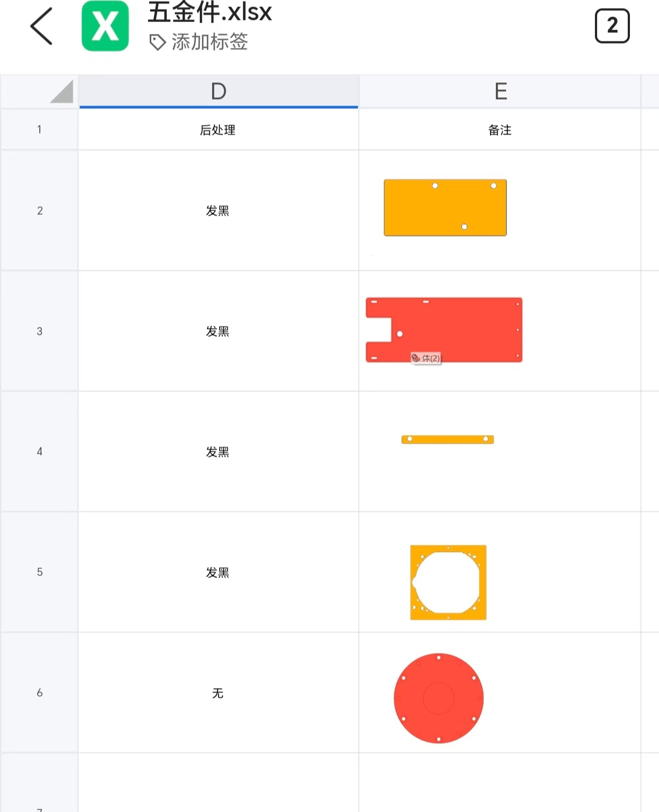Click the 后处理 header cell

(218, 130)
